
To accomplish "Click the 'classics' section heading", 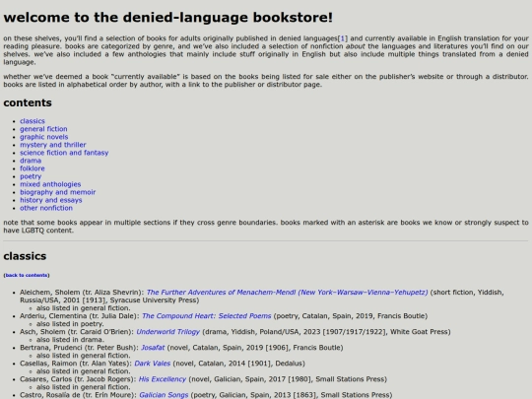I will pyautogui.click(x=25, y=256).
